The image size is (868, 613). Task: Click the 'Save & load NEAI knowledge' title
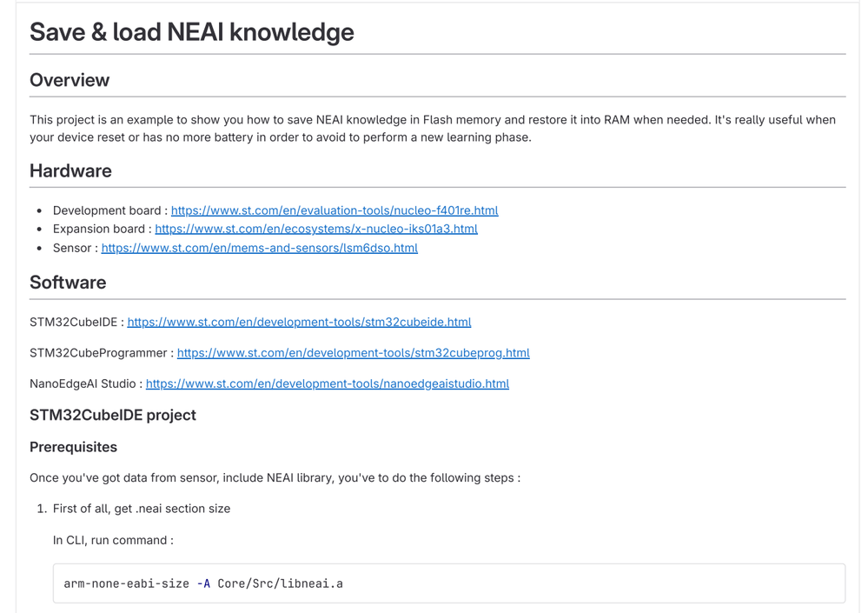[x=192, y=32]
